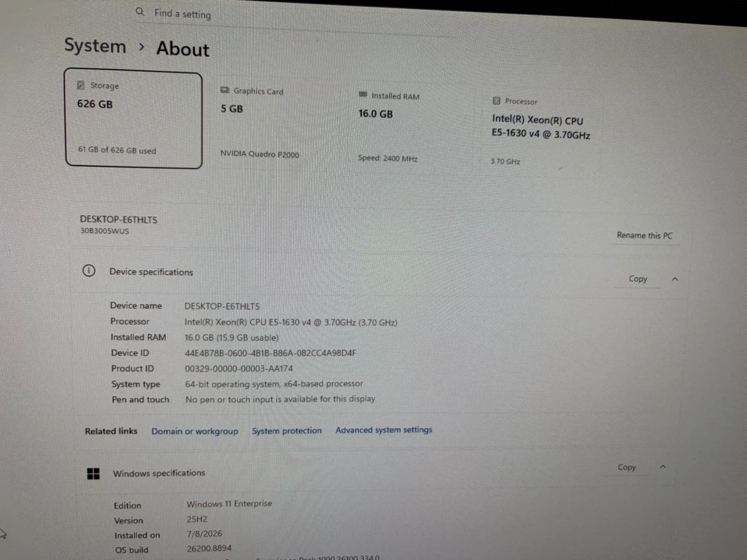Screen dimensions: 747x560
Task: Collapse the Device specifications section
Action: pos(675,279)
